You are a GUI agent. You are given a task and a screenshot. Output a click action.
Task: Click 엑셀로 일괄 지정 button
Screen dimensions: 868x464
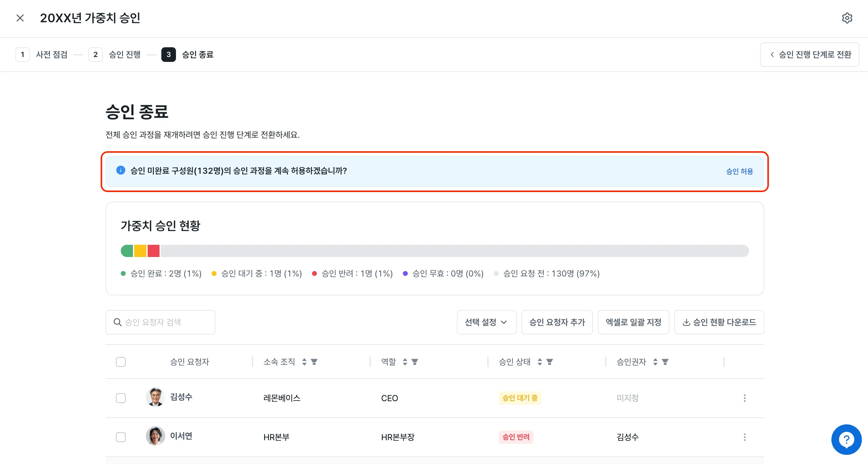(633, 322)
